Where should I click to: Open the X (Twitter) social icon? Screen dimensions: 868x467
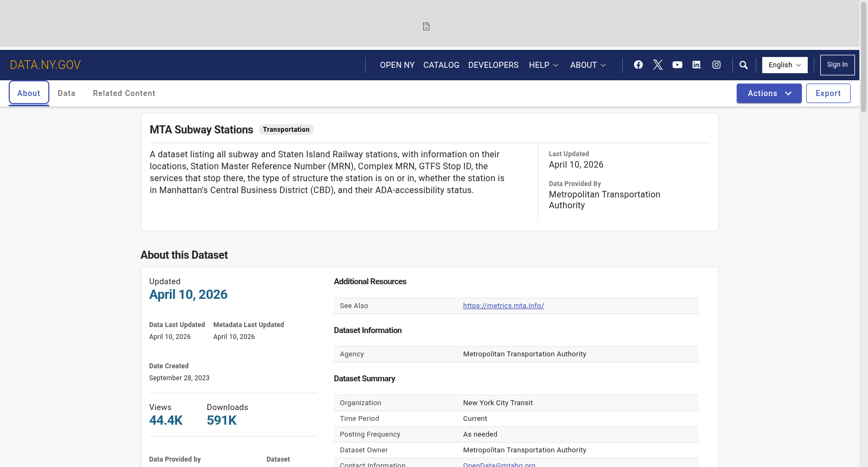click(x=658, y=65)
